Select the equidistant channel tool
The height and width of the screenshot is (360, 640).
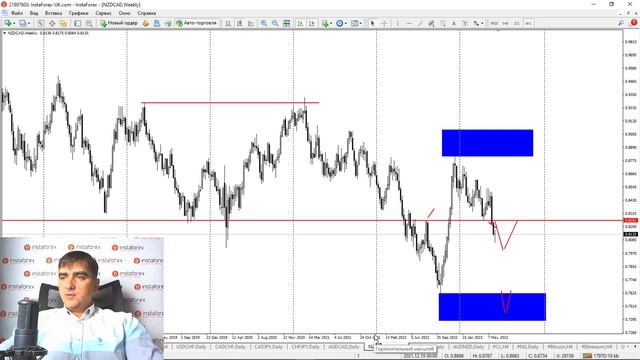pos(431,23)
